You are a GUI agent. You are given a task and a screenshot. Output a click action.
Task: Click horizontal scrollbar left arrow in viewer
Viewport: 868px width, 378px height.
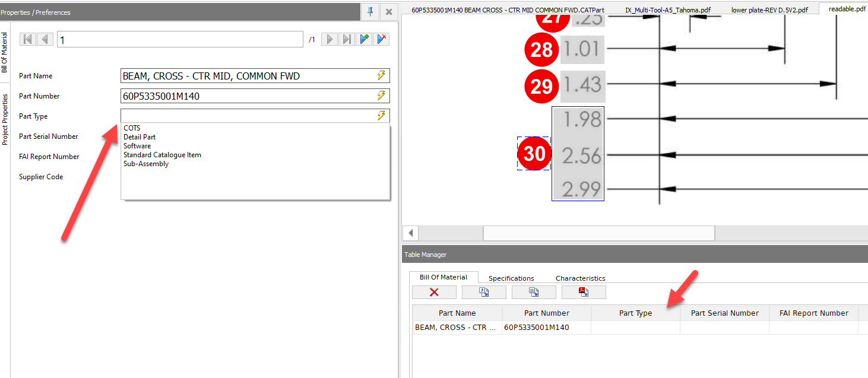tap(410, 233)
